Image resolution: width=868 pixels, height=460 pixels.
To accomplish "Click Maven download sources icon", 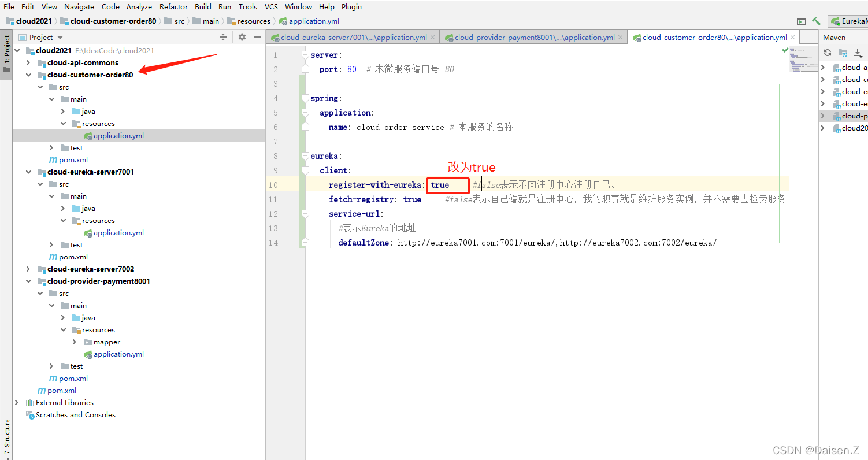I will [858, 53].
